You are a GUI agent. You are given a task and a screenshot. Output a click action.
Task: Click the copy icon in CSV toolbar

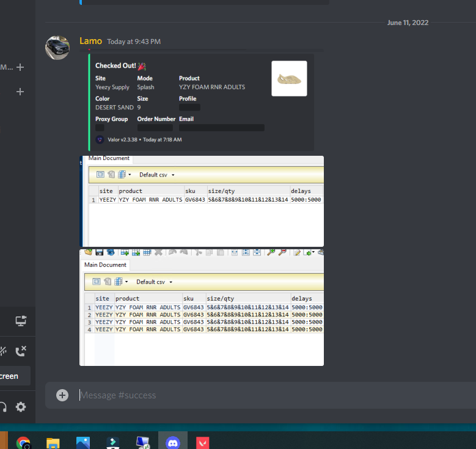[x=209, y=252]
